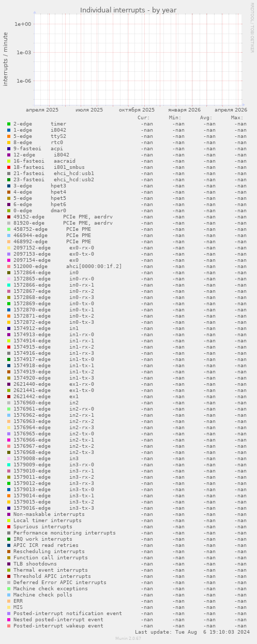Click the orange swatch for ttyS2
Screen dimensions: 257x644
tap(9, 136)
